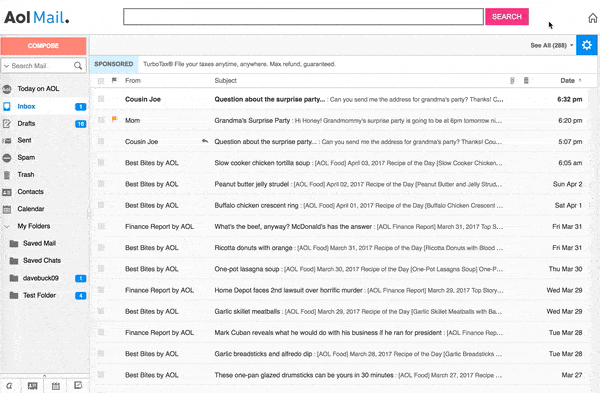Image resolution: width=600 pixels, height=393 pixels.
Task: Open the Trash folder
Action: point(44,175)
